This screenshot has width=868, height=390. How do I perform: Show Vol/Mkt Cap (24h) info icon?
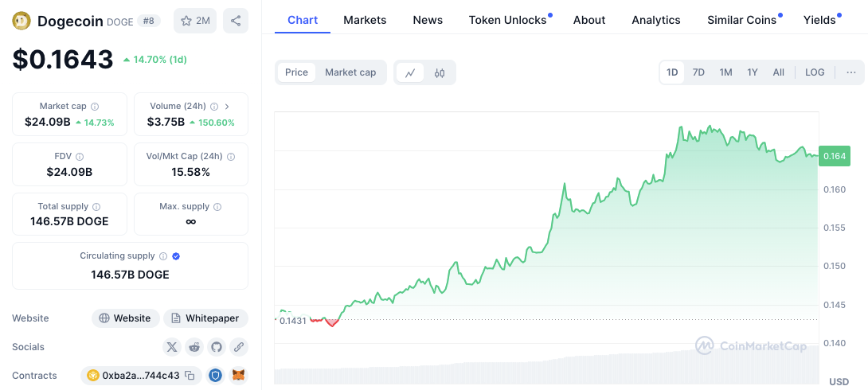tap(231, 157)
